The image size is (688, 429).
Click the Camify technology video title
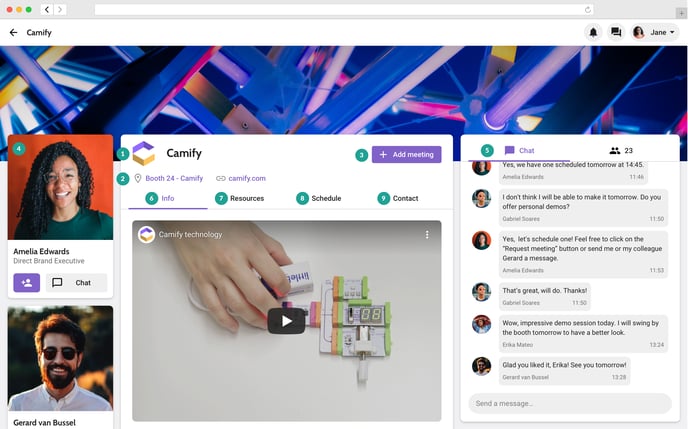pos(190,235)
